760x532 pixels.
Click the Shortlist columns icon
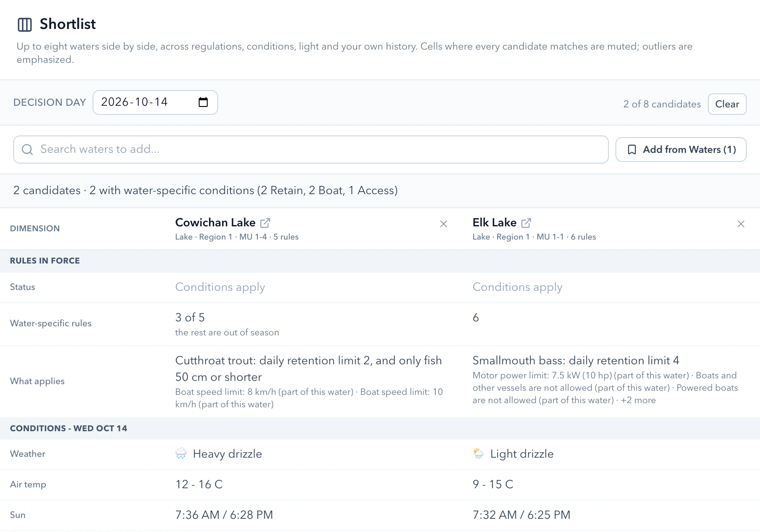pos(25,24)
